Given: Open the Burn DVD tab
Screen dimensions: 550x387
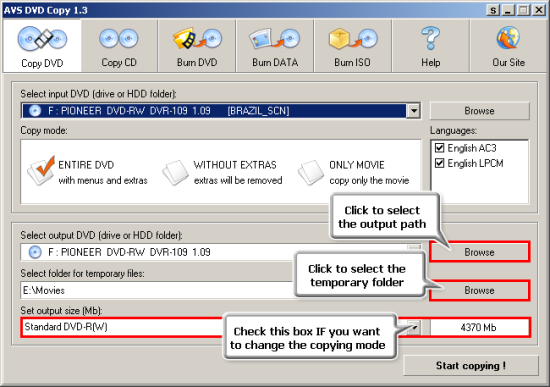Looking at the screenshot, I should click(x=197, y=46).
